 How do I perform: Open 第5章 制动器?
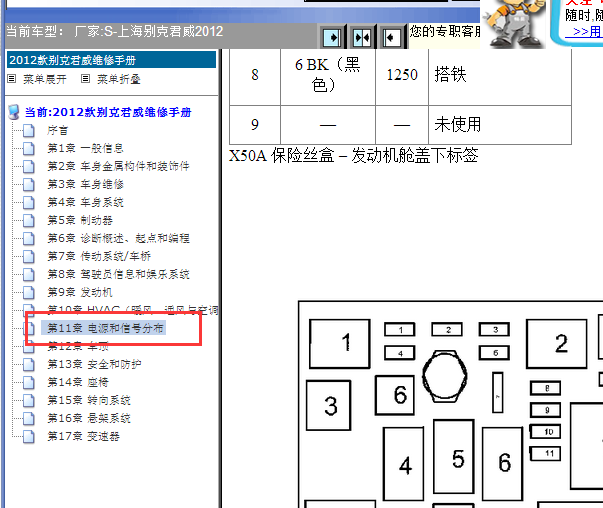pos(80,220)
